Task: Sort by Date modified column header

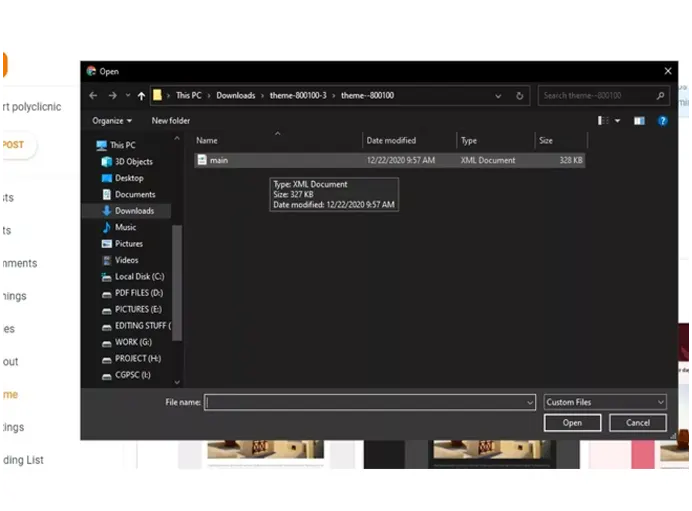Action: (x=391, y=141)
